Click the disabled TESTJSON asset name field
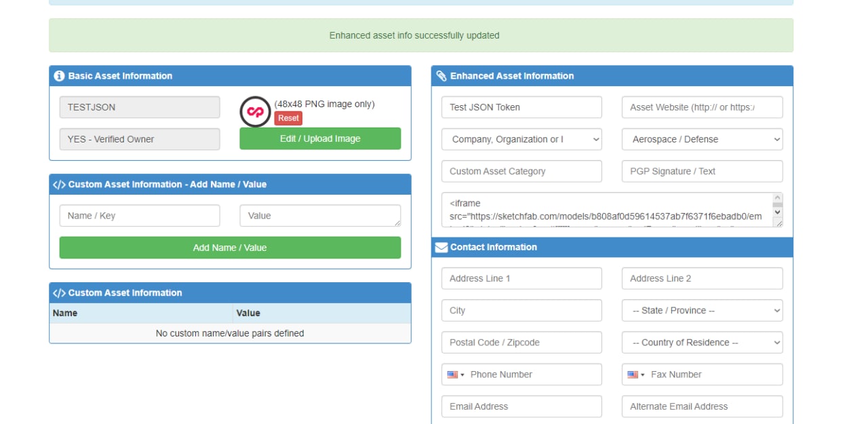Image resolution: width=868 pixels, height=424 pixels. click(140, 107)
